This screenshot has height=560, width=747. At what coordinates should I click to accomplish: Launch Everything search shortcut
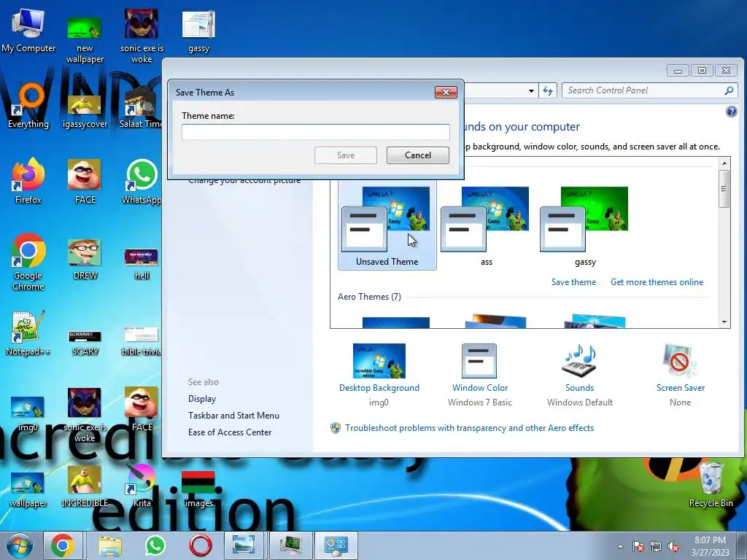point(28,106)
